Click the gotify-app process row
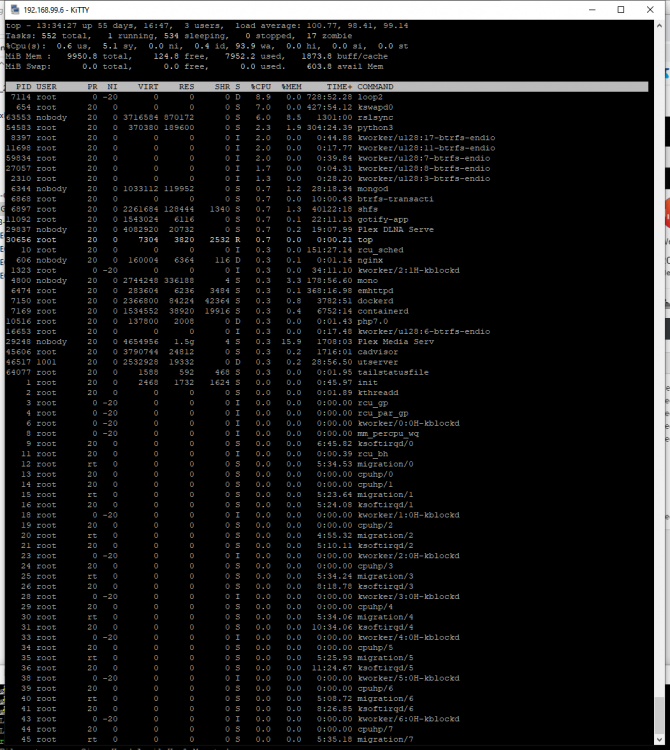This screenshot has width=670, height=750. coord(327,219)
